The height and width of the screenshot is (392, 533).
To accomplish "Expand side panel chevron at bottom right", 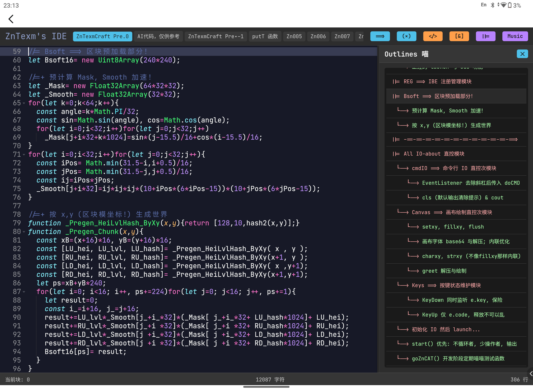I will (x=530, y=374).
